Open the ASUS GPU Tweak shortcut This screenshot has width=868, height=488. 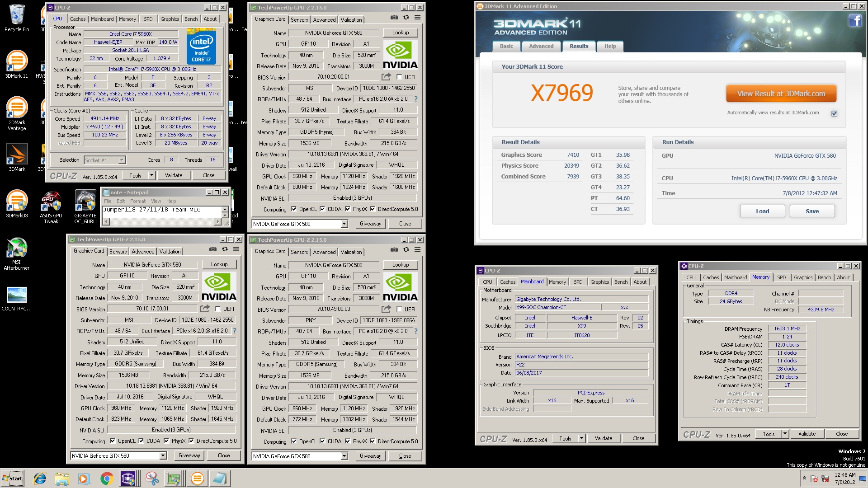[x=51, y=206]
